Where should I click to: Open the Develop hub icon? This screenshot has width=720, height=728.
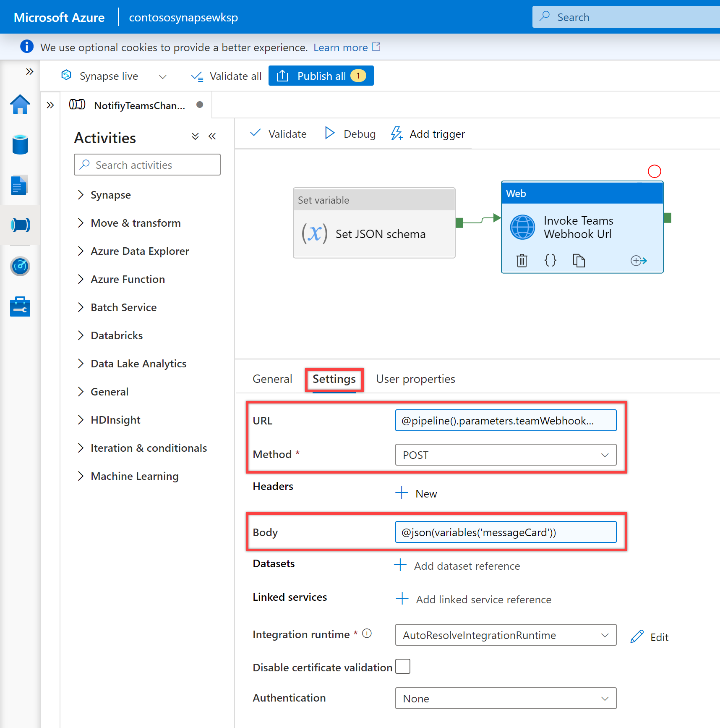coord(20,185)
